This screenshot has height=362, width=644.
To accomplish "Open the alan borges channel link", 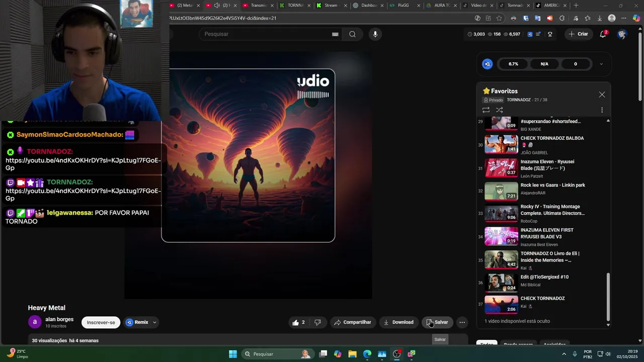I will [x=59, y=319].
